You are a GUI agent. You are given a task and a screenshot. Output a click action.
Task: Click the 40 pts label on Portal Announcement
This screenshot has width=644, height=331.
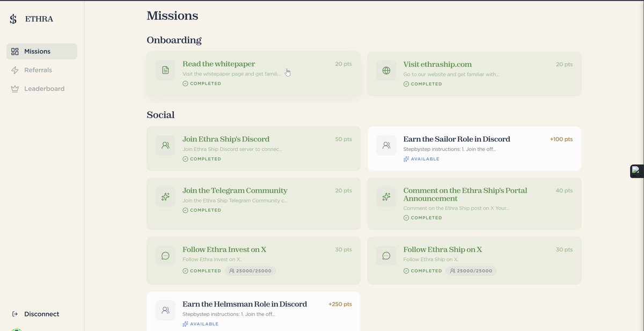point(564,191)
